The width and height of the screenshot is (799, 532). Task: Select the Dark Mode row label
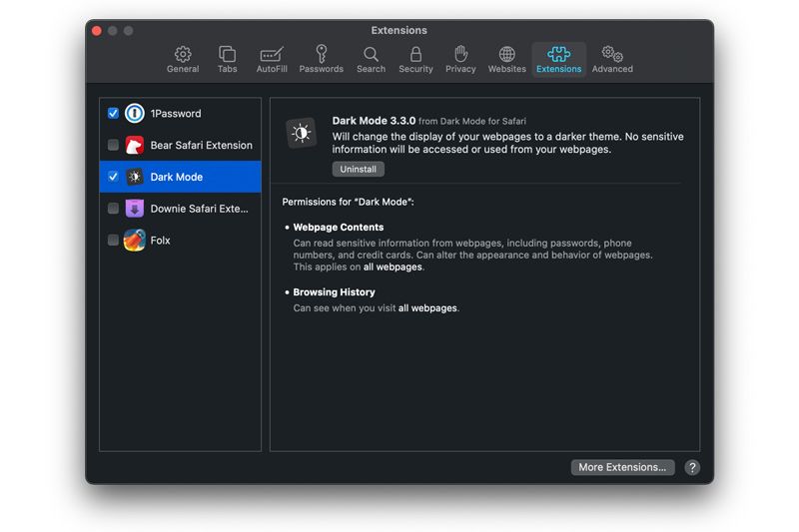177,177
